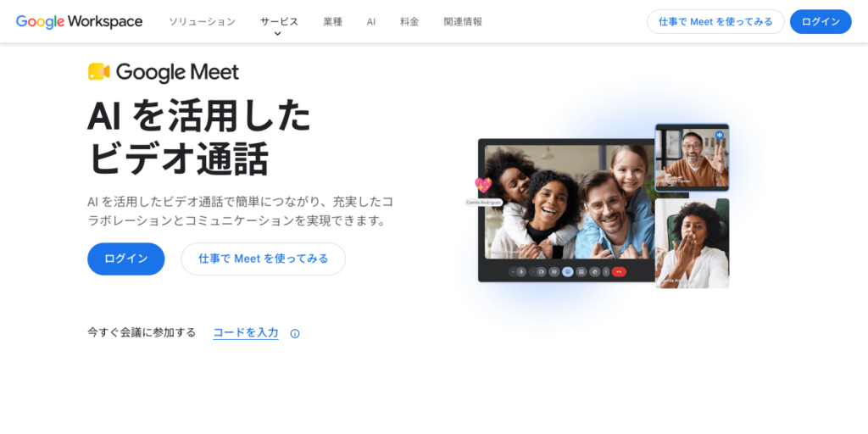868x434 pixels.
Task: Click 仕事で Meet を使ってみる in top navigation bar
Action: 715,21
